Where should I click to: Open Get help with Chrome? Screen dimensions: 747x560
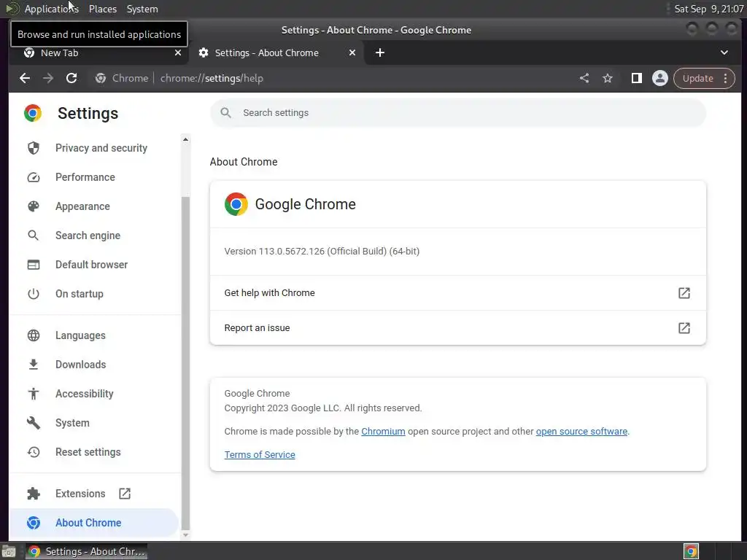(x=458, y=293)
